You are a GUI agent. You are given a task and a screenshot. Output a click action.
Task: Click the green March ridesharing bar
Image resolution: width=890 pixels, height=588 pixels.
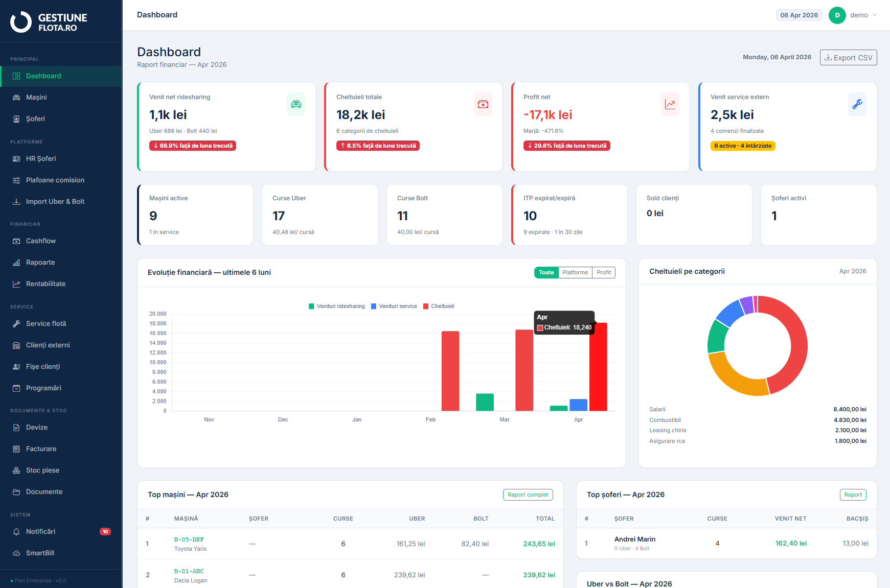pos(485,403)
